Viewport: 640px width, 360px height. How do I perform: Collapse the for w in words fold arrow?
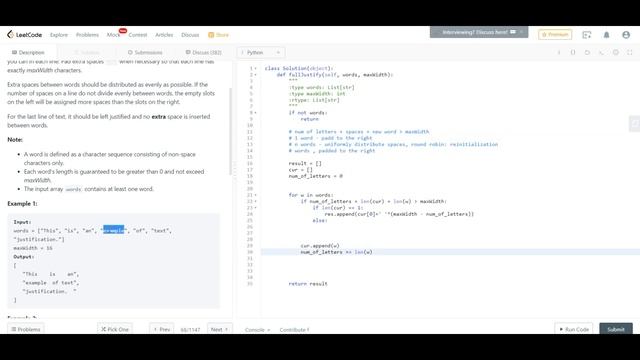256,195
